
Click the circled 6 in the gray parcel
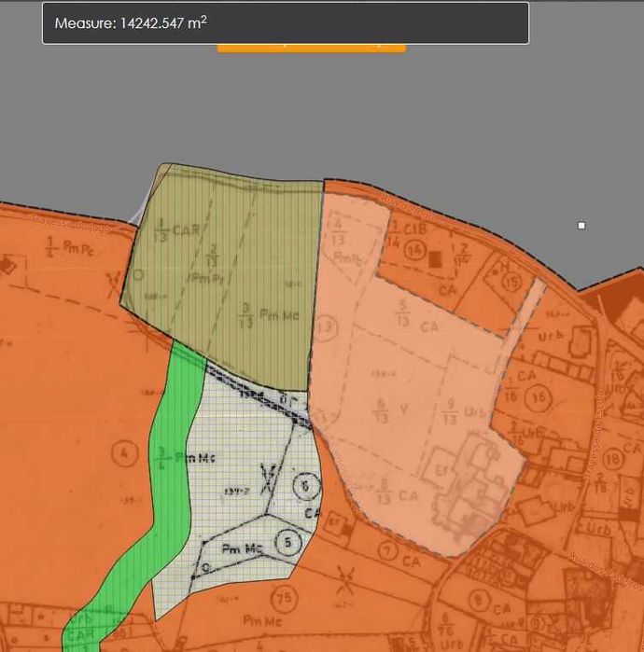click(x=306, y=486)
